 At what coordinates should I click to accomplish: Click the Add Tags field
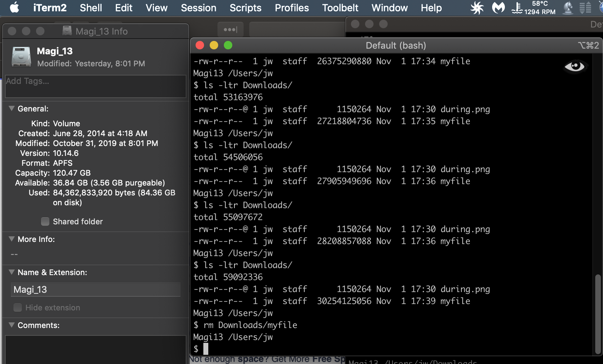[96, 86]
